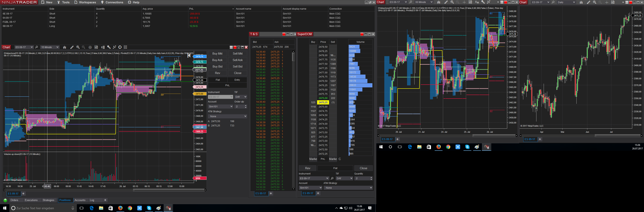Click gray link swatch in 15 Minute chart
The height and width of the screenshot is (212, 644).
(x=231, y=47)
